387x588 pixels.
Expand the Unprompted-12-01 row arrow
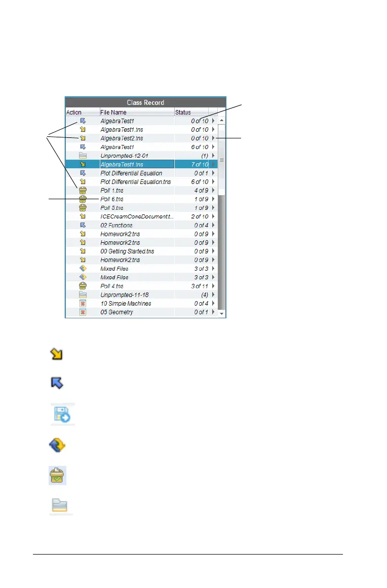pos(213,156)
